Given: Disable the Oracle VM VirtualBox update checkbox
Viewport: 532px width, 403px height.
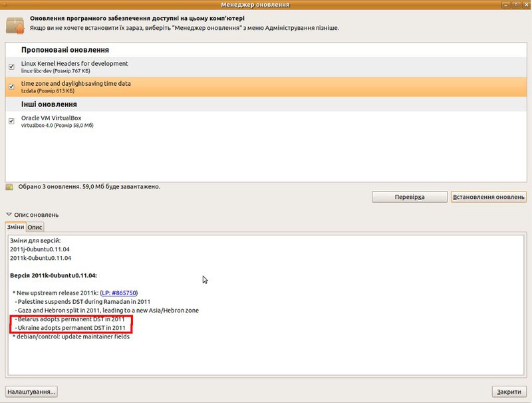Looking at the screenshot, I should click(12, 121).
